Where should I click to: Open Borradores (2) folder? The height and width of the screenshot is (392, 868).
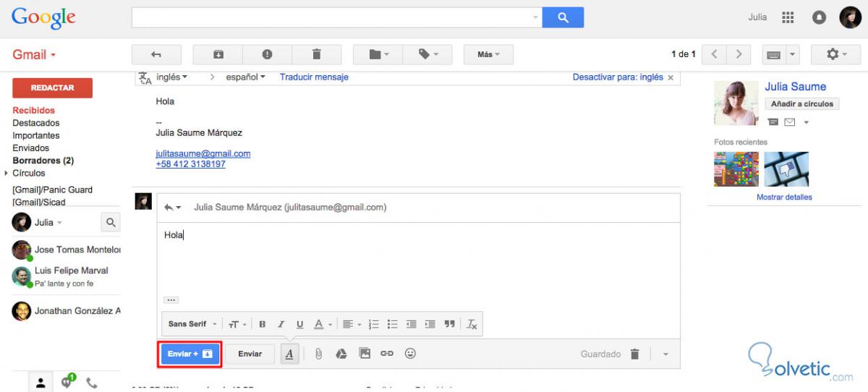[x=43, y=161]
